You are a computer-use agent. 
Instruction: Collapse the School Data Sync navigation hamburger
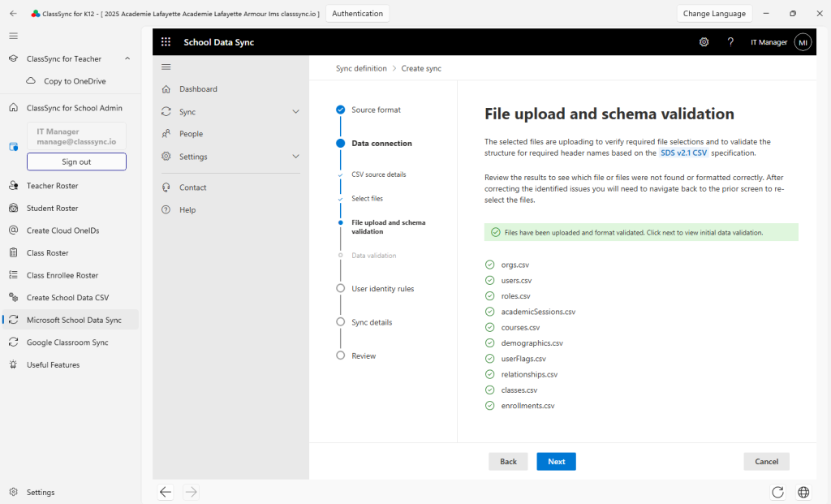[x=166, y=67]
